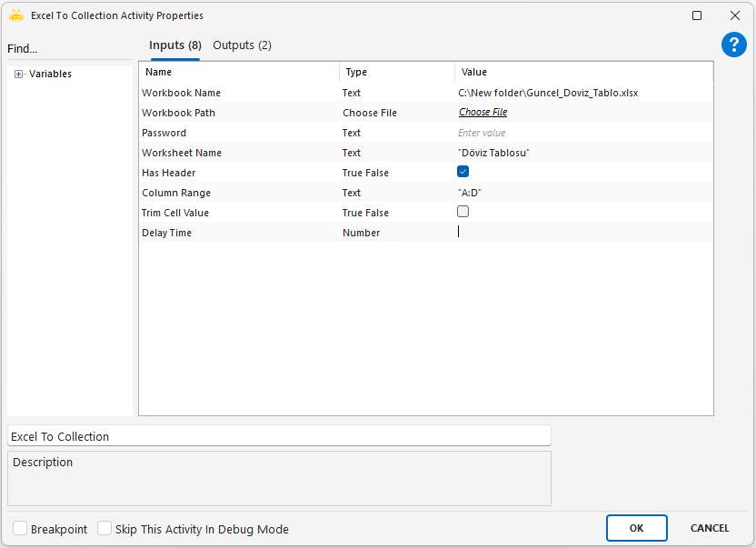Click the robot app icon in title bar
The width and height of the screenshot is (756, 548).
pos(15,15)
